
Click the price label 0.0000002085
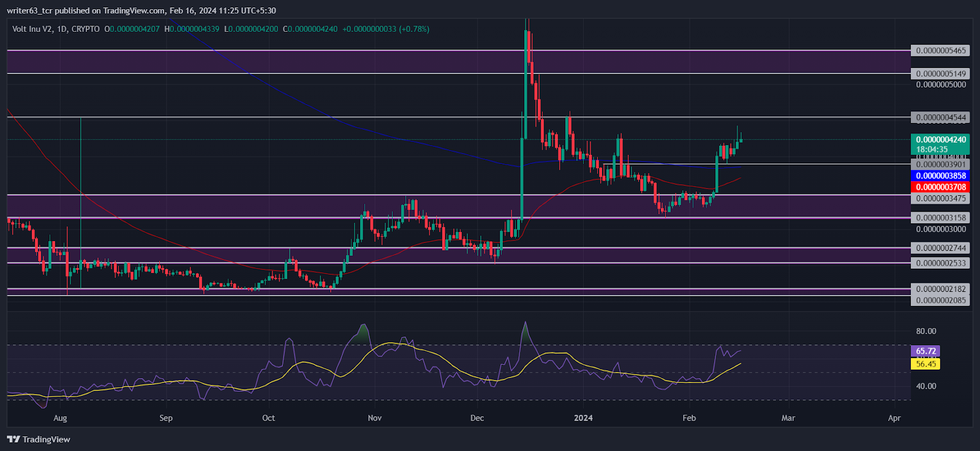tap(940, 300)
